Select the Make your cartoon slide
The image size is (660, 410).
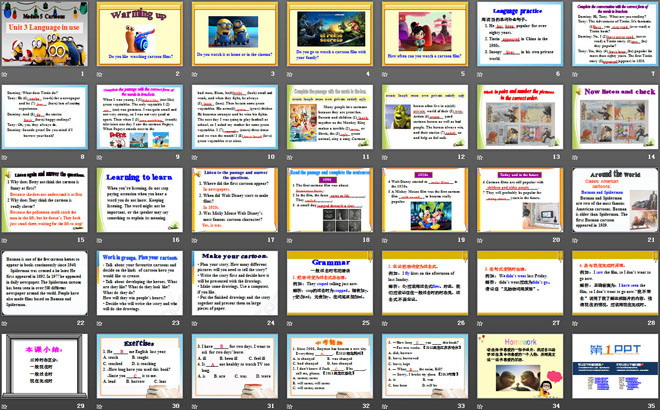(235, 283)
